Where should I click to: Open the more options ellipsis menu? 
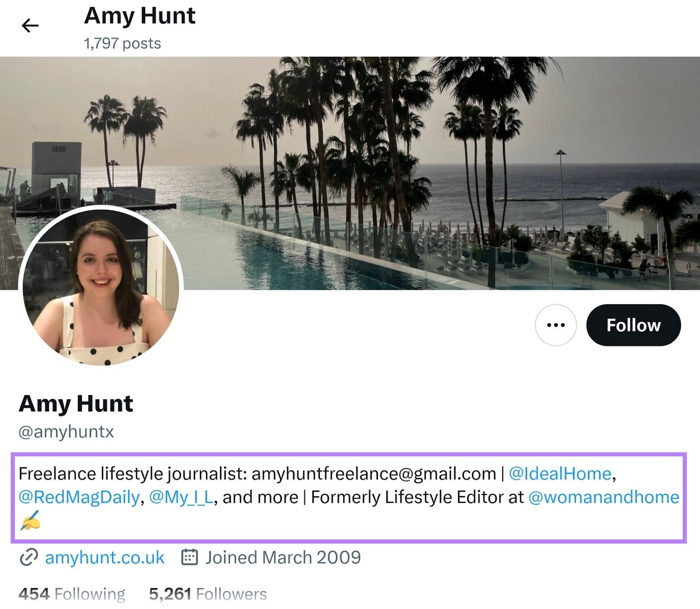(555, 325)
